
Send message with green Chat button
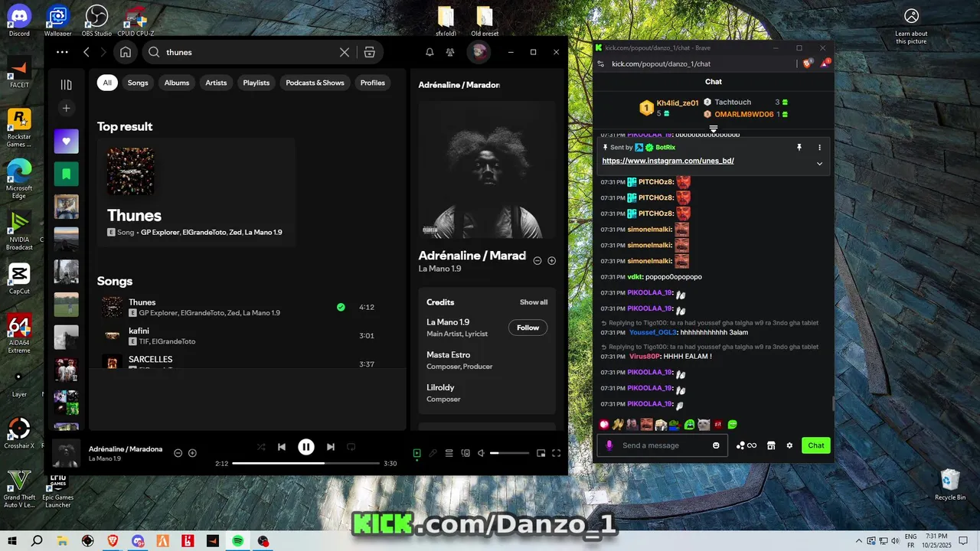point(816,445)
